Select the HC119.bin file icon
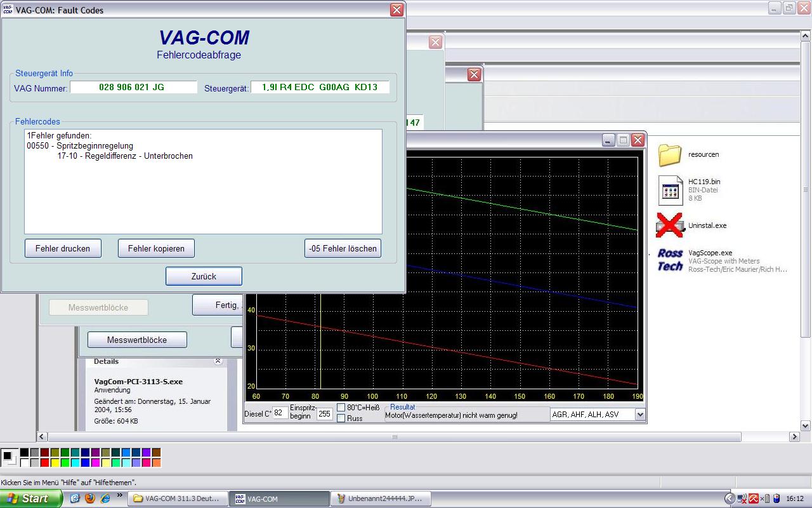 [670, 189]
